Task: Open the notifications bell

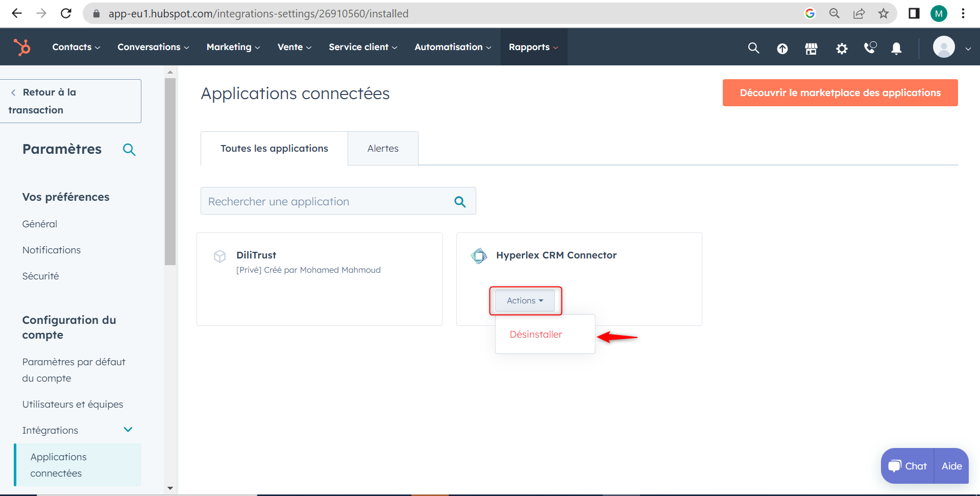Action: coord(896,49)
